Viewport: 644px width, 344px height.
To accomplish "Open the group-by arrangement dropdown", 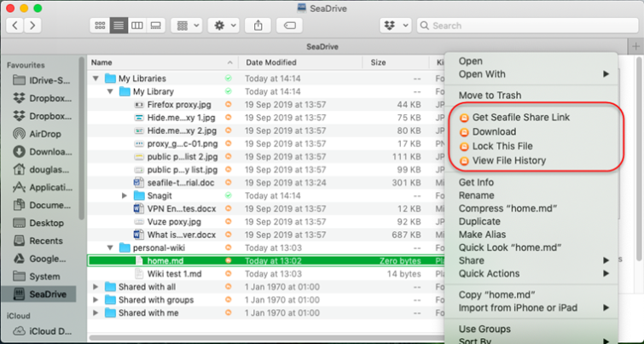I will click(187, 26).
